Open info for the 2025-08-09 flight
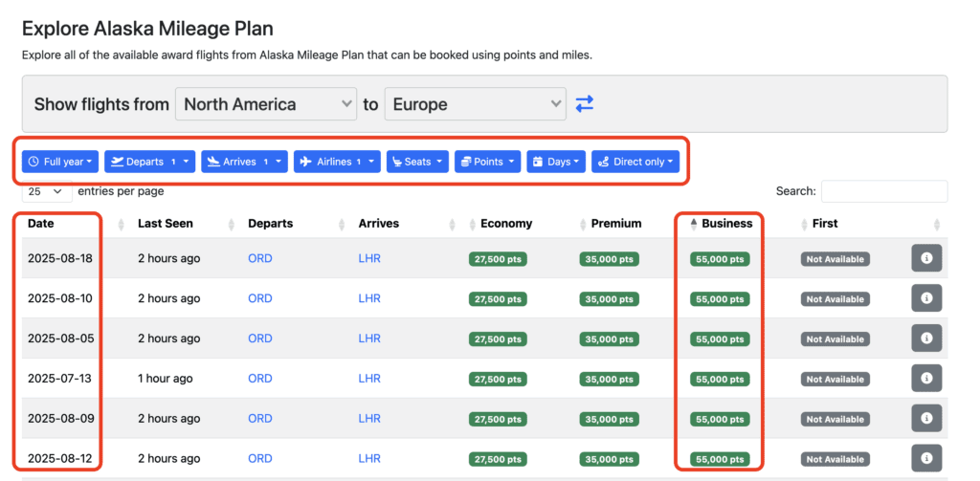 926,418
